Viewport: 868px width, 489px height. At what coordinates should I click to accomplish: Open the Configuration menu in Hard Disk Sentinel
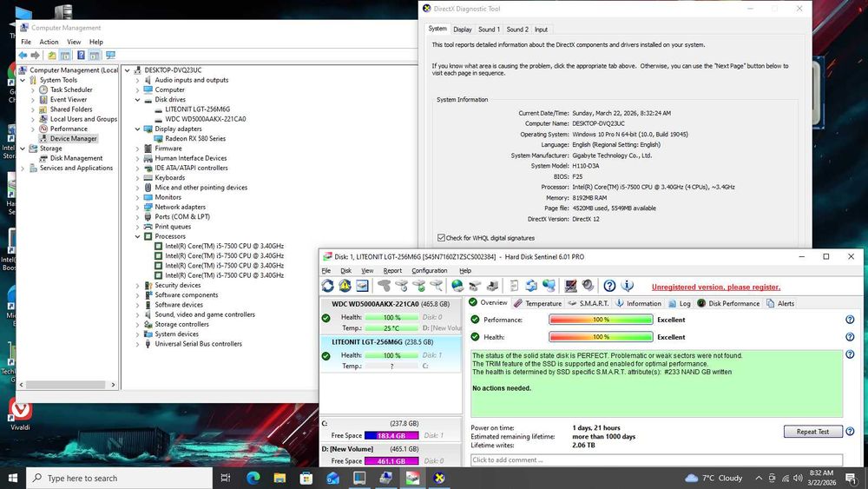pos(429,270)
